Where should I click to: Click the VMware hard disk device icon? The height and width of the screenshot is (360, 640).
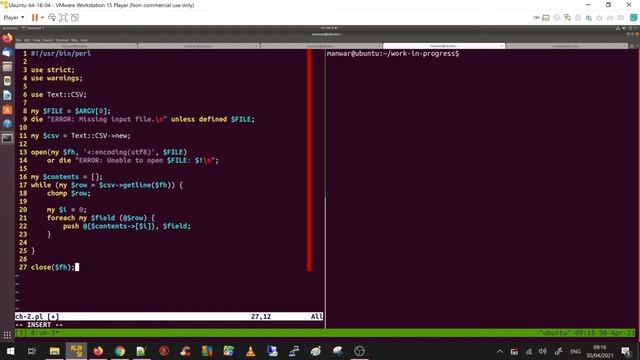coord(546,18)
